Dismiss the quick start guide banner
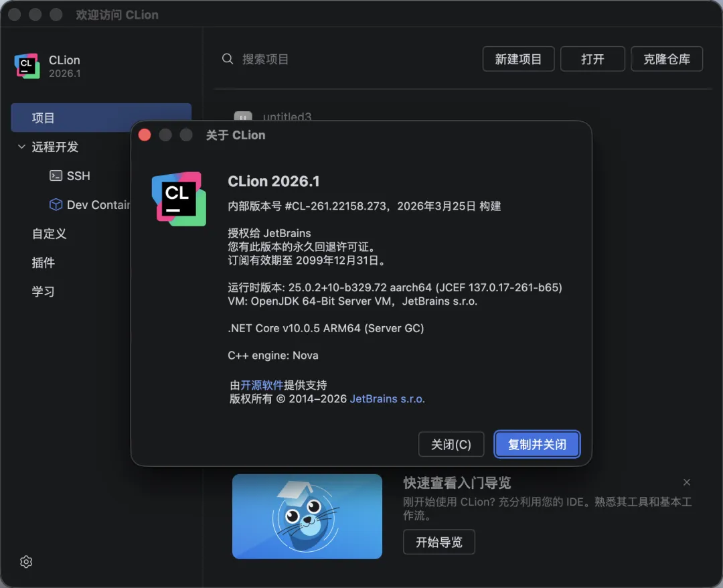The height and width of the screenshot is (588, 723). tap(686, 482)
